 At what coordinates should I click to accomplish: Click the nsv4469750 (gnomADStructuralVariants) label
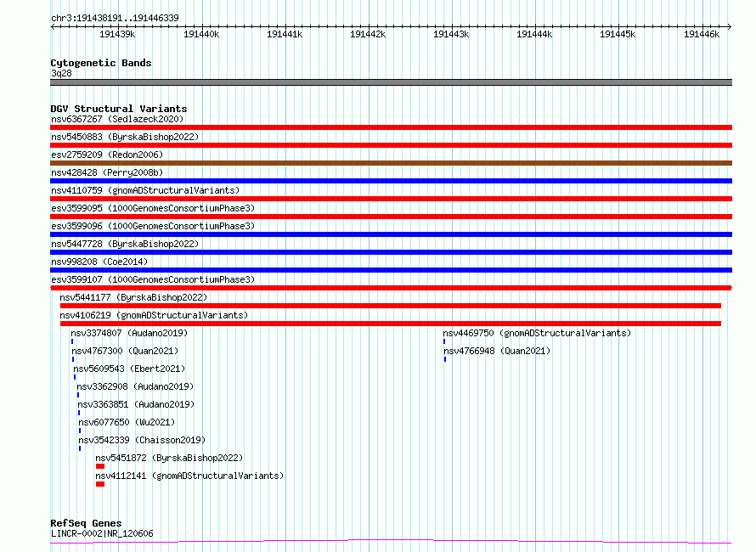[537, 333]
